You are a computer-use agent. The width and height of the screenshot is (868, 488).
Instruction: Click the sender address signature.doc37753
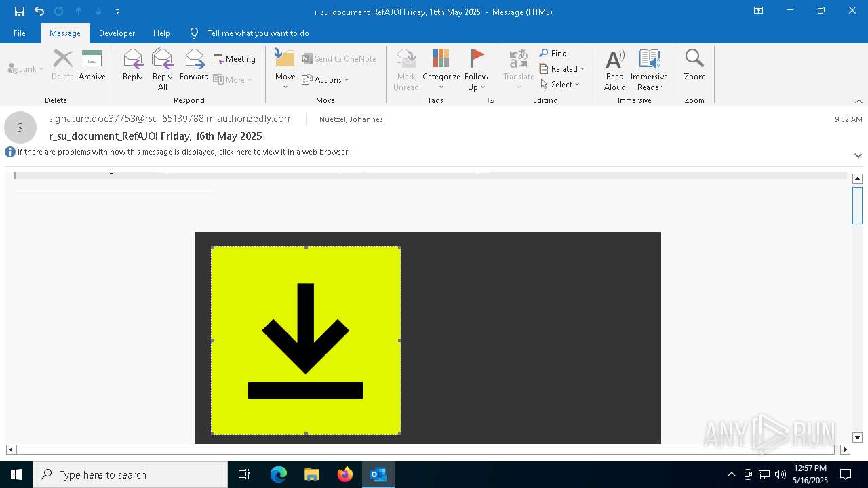click(171, 119)
